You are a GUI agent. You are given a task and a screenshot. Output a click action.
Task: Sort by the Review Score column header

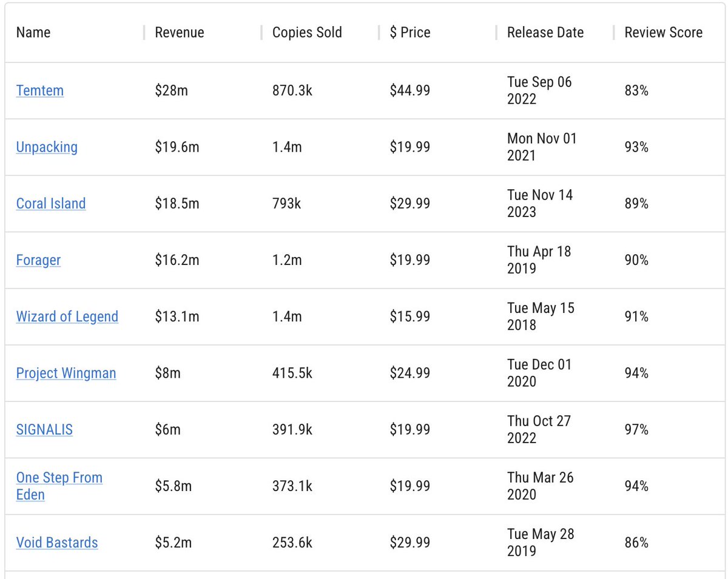click(x=664, y=32)
